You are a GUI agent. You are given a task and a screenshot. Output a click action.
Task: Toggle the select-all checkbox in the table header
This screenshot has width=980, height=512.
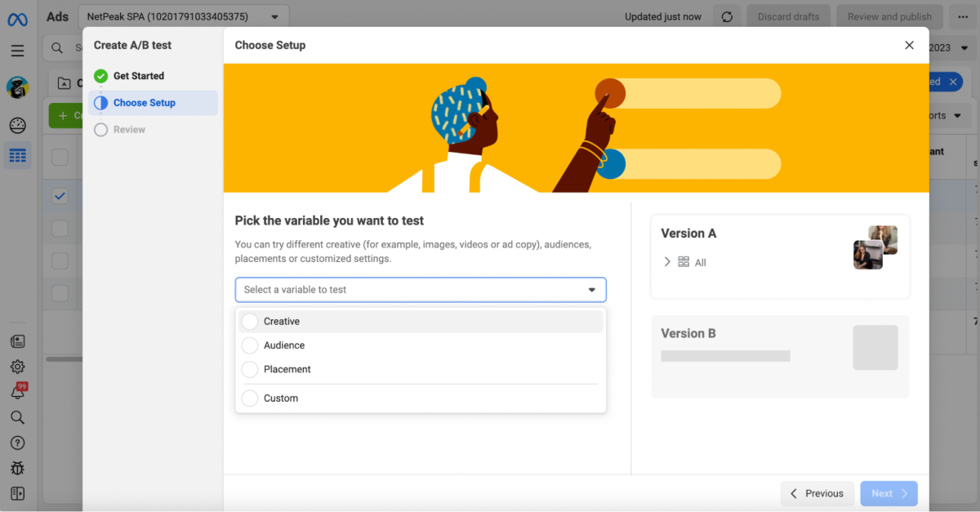pos(60,158)
